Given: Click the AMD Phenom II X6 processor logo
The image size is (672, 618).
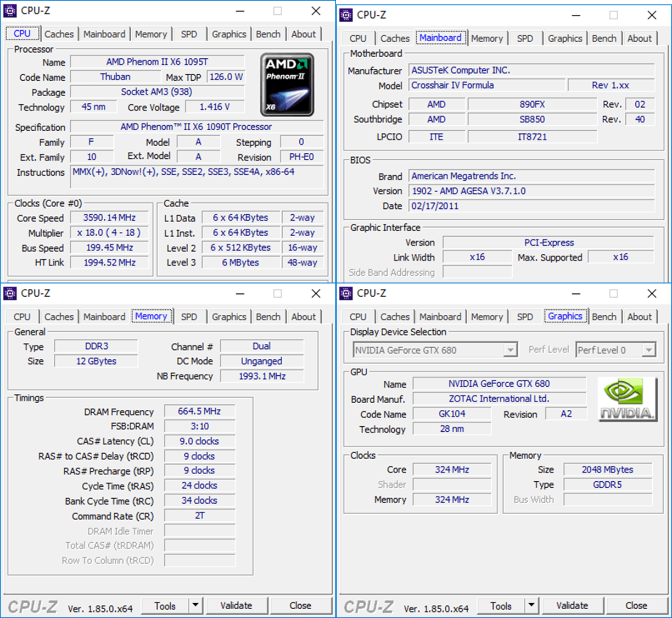Looking at the screenshot, I should pyautogui.click(x=287, y=85).
